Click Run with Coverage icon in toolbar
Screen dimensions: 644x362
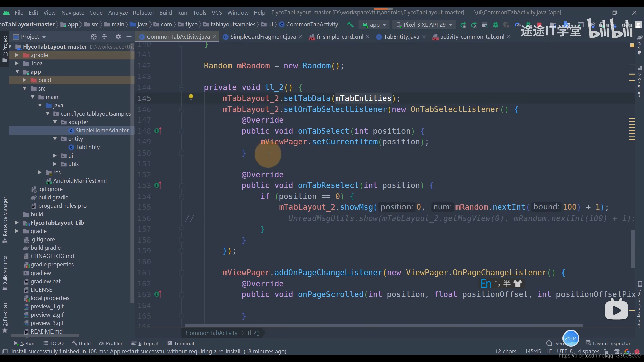[506, 25]
